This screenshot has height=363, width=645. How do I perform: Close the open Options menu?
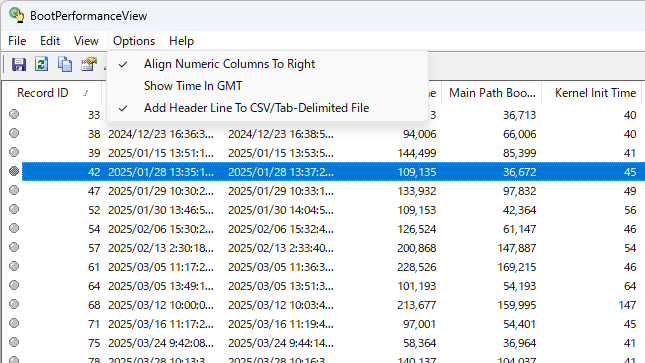134,41
